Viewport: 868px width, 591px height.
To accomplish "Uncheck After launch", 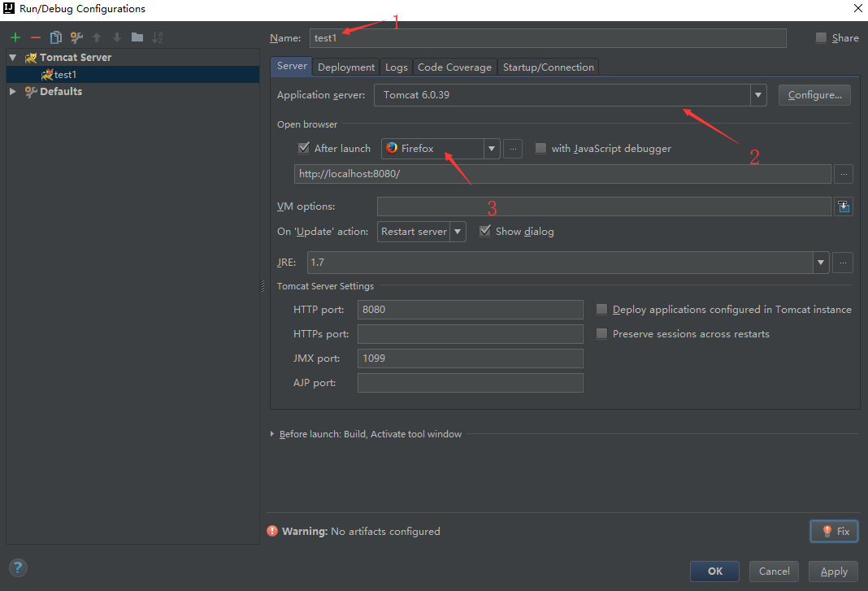I will (x=303, y=148).
